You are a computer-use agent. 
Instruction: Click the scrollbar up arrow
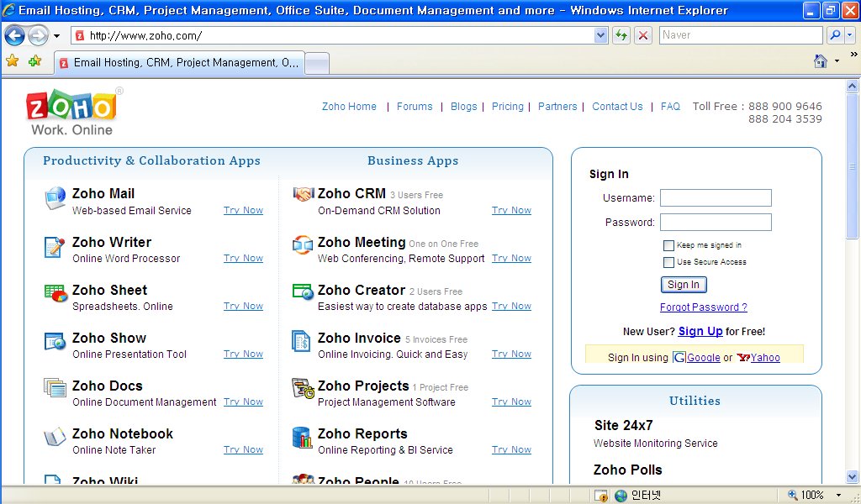coord(853,87)
